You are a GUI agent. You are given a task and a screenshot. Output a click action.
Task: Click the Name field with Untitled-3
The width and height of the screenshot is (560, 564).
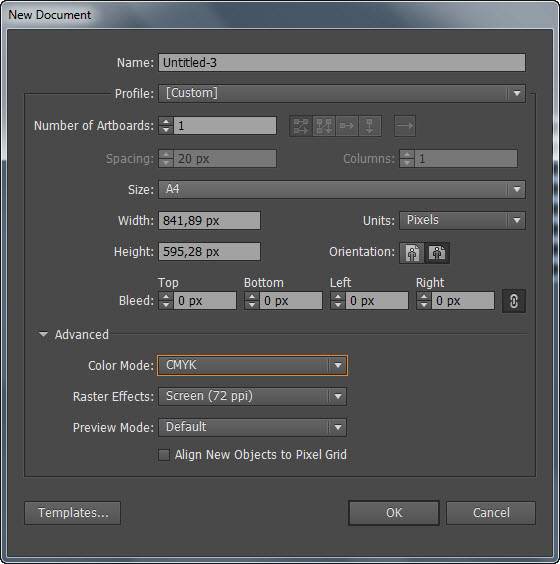click(x=342, y=63)
